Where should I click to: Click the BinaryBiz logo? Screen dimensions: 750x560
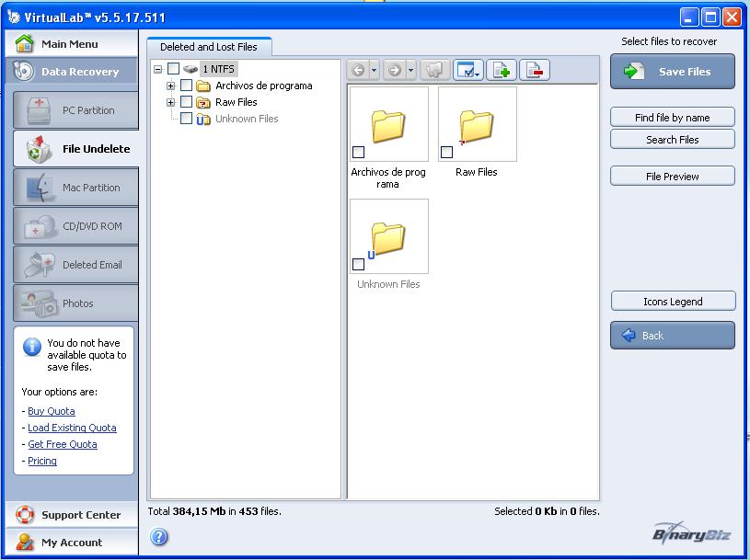[691, 532]
